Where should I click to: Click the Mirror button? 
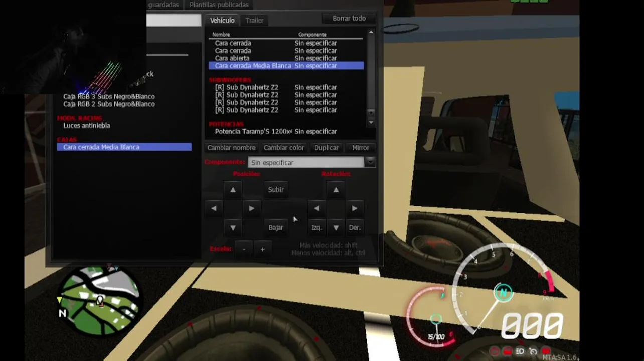pyautogui.click(x=361, y=148)
